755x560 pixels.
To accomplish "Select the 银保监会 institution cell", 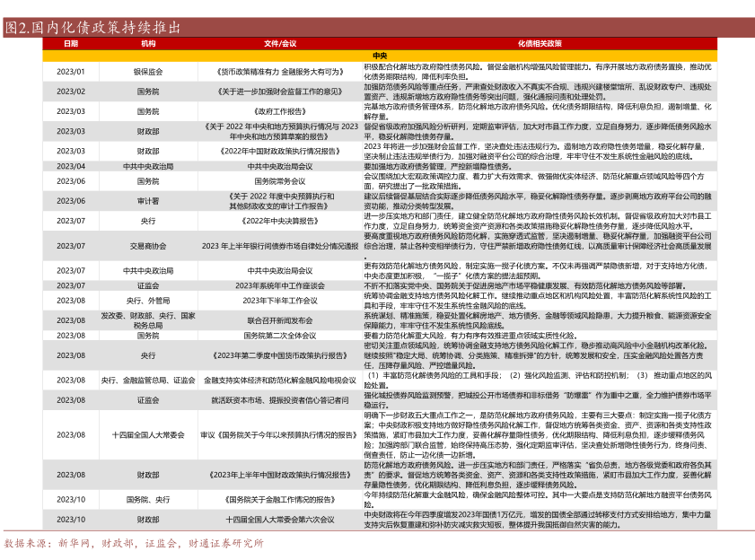I will click(148, 71).
